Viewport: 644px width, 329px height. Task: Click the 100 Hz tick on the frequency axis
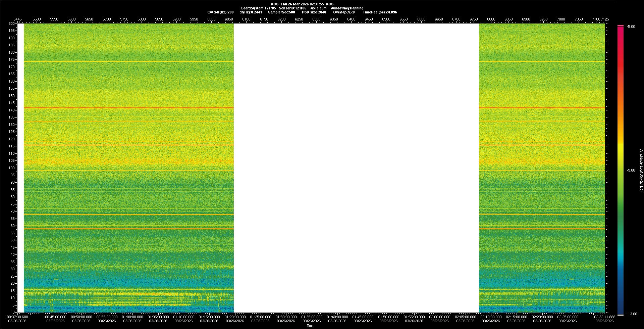coord(12,168)
